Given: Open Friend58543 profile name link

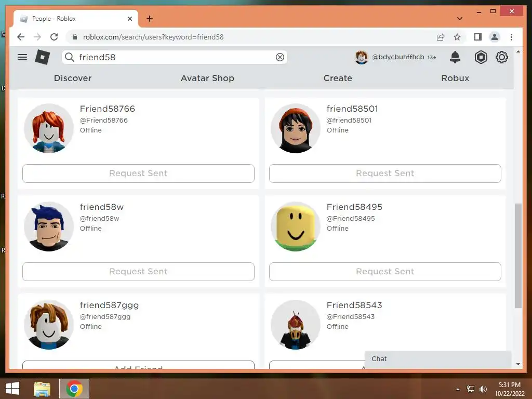Looking at the screenshot, I should pos(354,305).
